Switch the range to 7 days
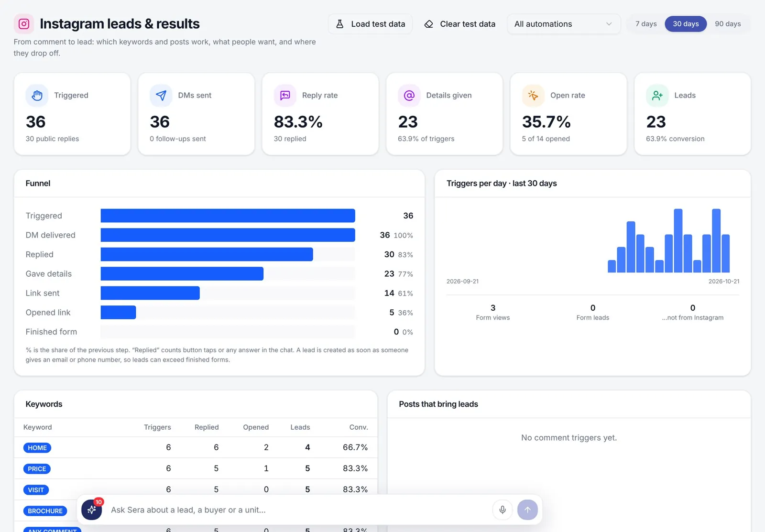This screenshot has width=765, height=532. (x=646, y=24)
